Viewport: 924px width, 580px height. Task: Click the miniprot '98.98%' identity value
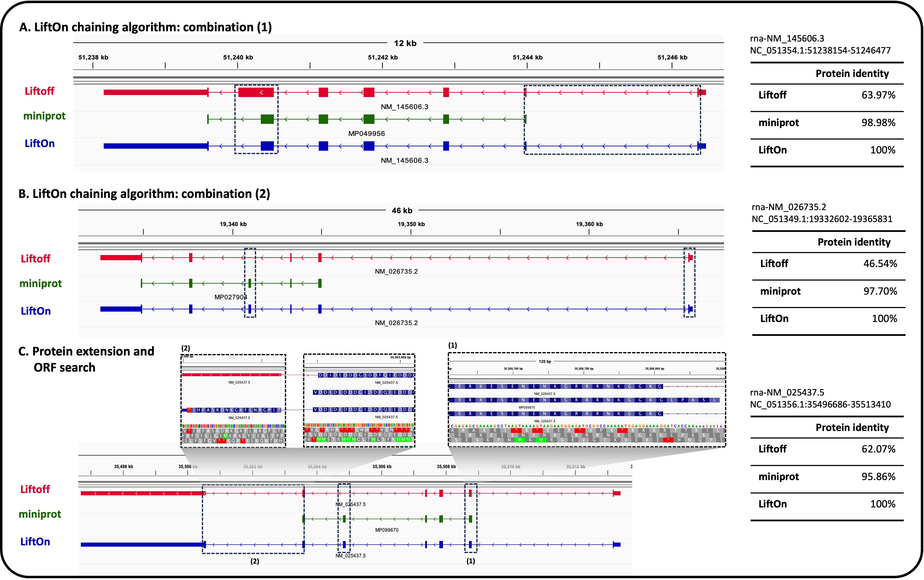pyautogui.click(x=878, y=123)
